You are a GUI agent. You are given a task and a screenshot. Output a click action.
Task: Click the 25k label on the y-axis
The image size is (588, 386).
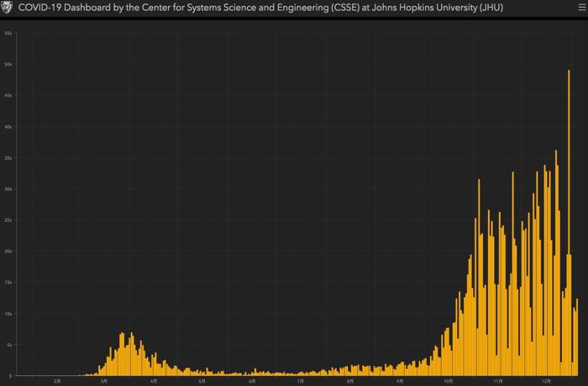(x=8, y=220)
